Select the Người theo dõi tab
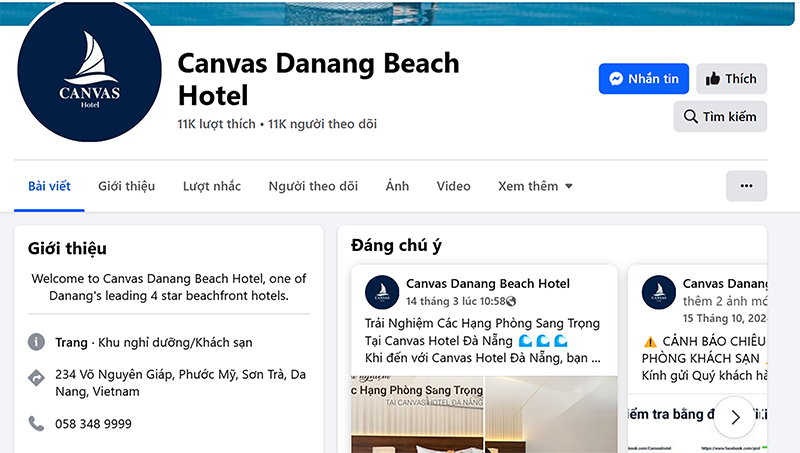Screen dimensions: 800x453 [313, 186]
